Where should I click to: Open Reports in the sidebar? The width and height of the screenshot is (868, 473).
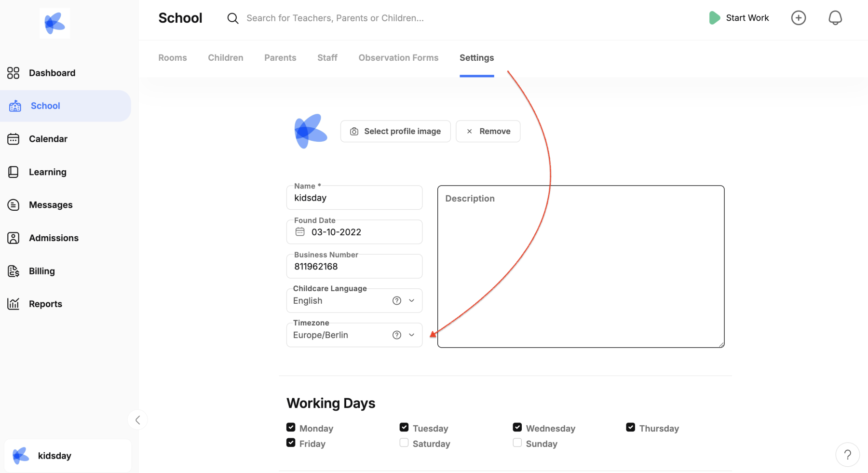point(45,304)
